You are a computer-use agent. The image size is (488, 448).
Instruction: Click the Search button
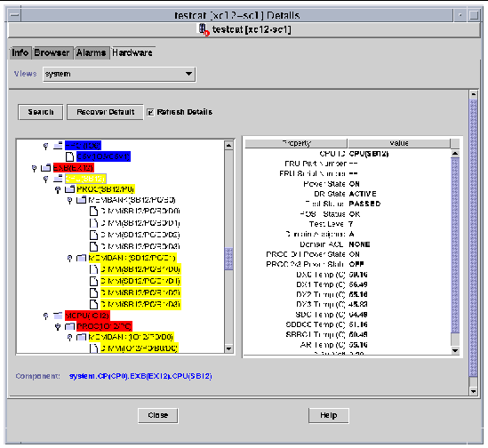(x=41, y=112)
